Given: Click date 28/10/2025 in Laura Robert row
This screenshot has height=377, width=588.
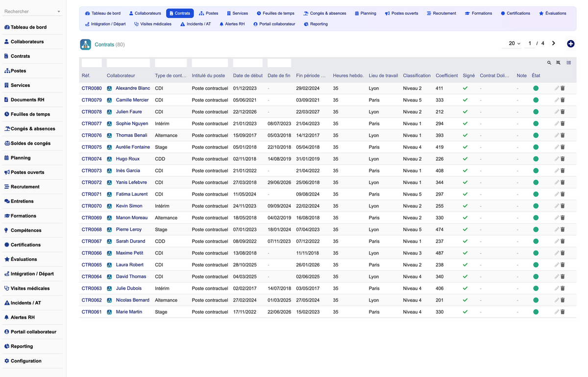Looking at the screenshot, I should pos(245,265).
